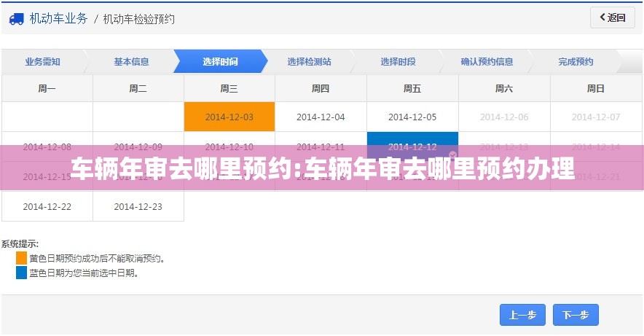This screenshot has height=336, width=644.
Task: Click the 周三 column header
Action: [x=229, y=88]
